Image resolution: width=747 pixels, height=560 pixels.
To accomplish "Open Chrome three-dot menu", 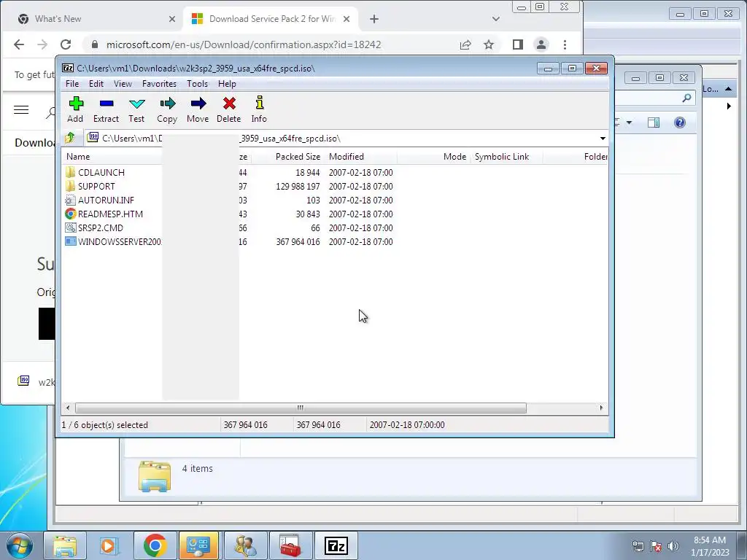I will [565, 44].
